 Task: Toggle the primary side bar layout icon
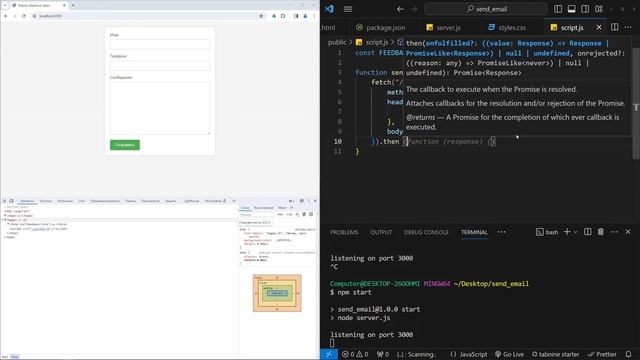558,9
